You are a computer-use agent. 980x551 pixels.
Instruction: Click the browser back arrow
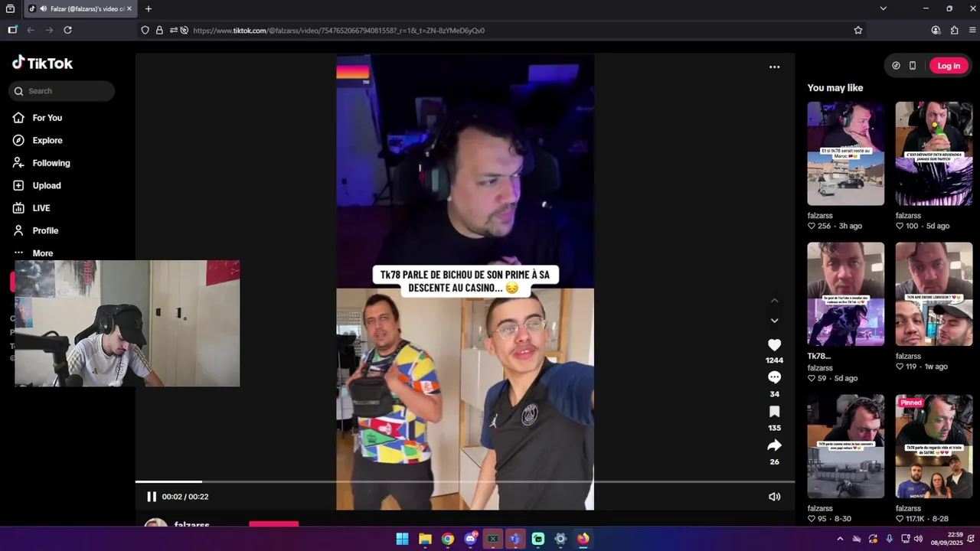(x=31, y=30)
